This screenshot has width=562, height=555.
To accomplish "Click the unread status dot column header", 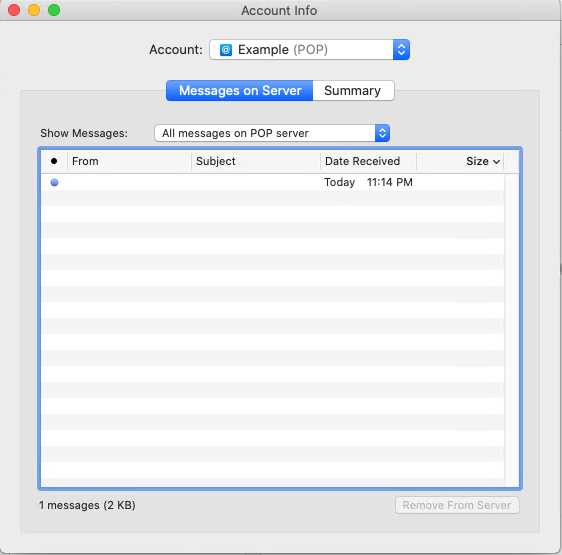I will click(x=54, y=161).
